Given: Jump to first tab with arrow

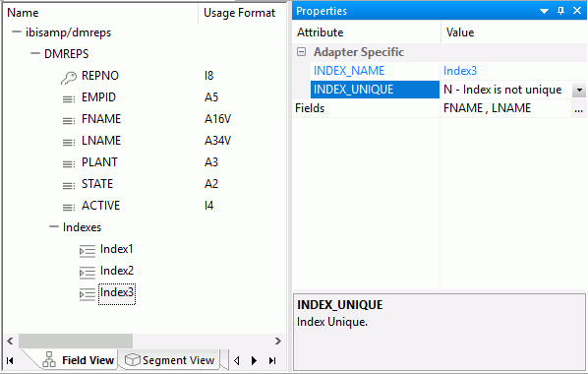Looking at the screenshot, I should tap(10, 360).
